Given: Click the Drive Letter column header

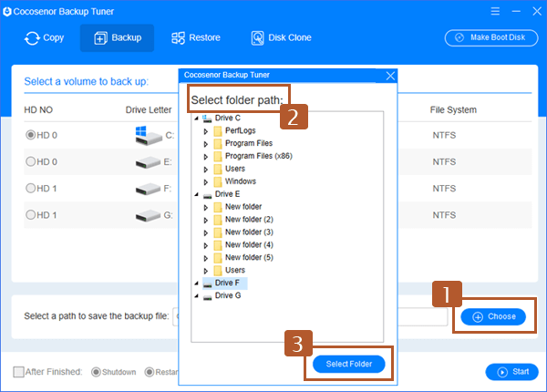Looking at the screenshot, I should [149, 110].
